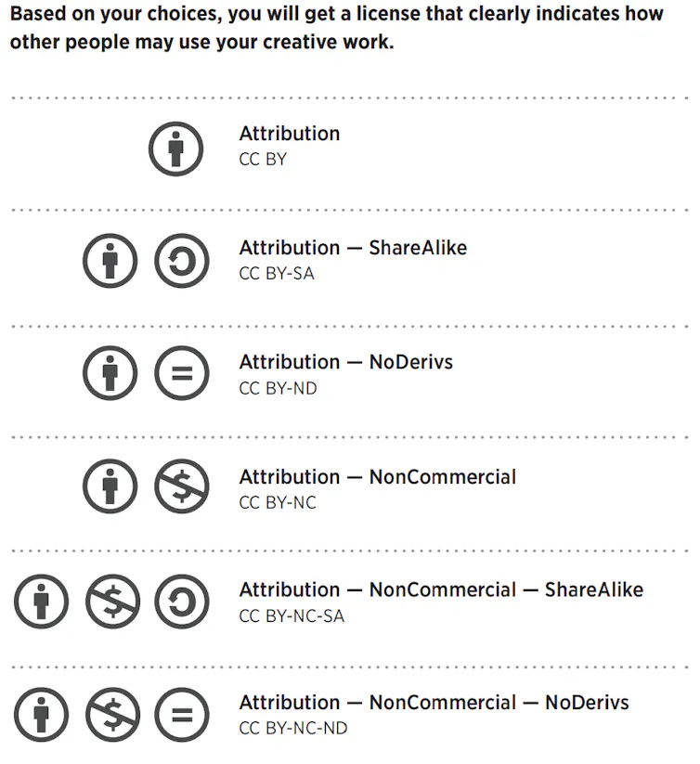Click the NoDerivs equals icon in CC BY-ND row
The height and width of the screenshot is (764, 700).
pyautogui.click(x=182, y=375)
